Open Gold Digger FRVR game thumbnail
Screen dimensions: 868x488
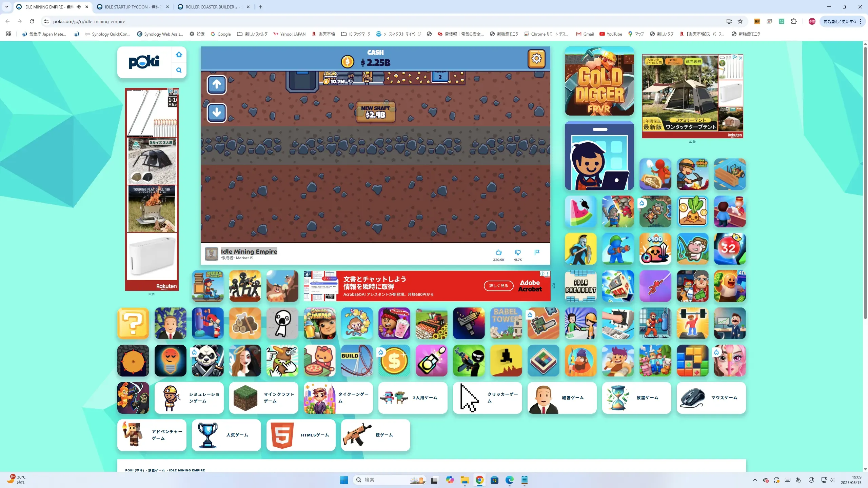point(599,81)
